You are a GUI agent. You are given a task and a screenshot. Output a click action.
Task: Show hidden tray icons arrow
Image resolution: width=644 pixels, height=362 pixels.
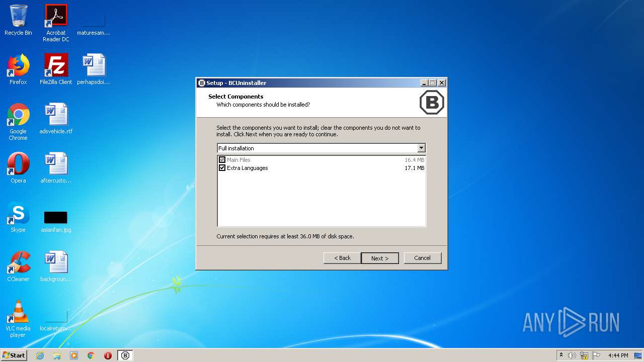click(561, 355)
